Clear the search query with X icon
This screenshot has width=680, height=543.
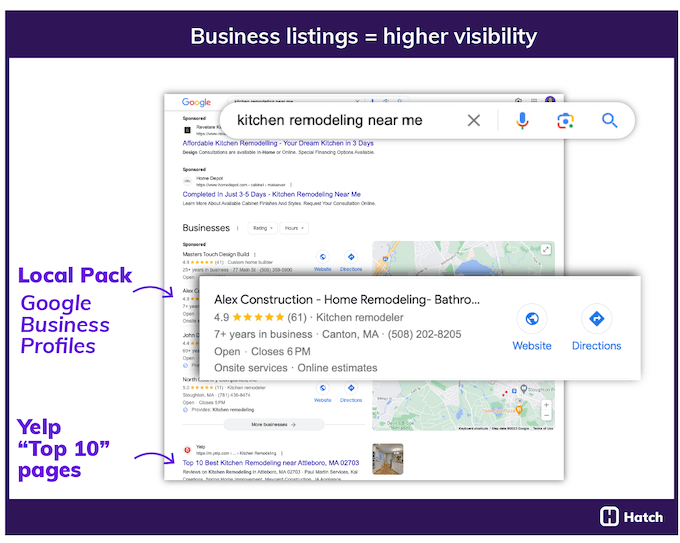click(474, 120)
